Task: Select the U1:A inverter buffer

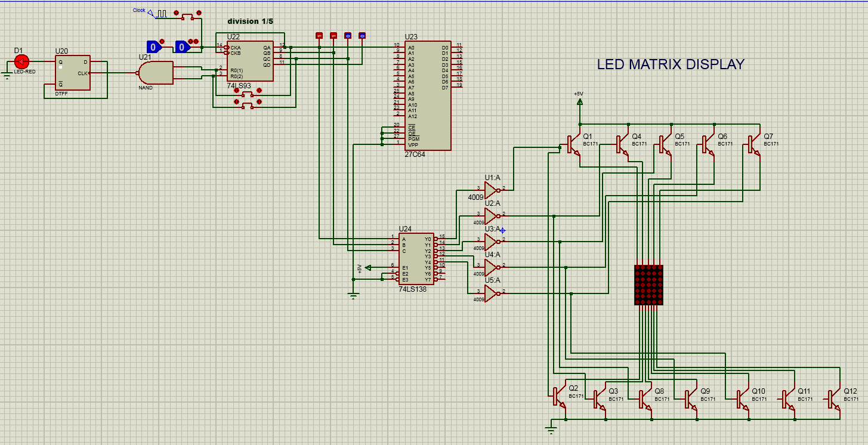Action: (491, 190)
